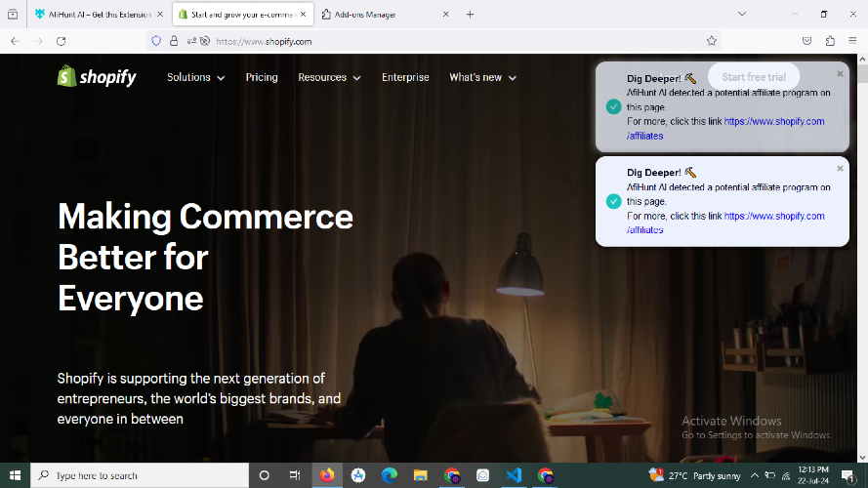The width and height of the screenshot is (868, 488).
Task: Click the green checkmark in bottom notification
Action: coord(613,201)
